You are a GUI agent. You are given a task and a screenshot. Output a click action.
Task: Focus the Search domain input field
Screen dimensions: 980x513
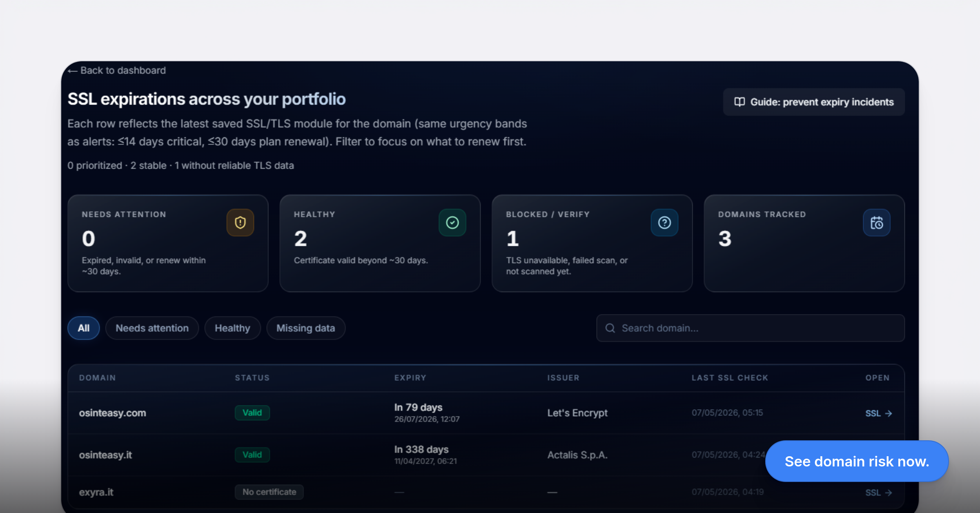[751, 328]
